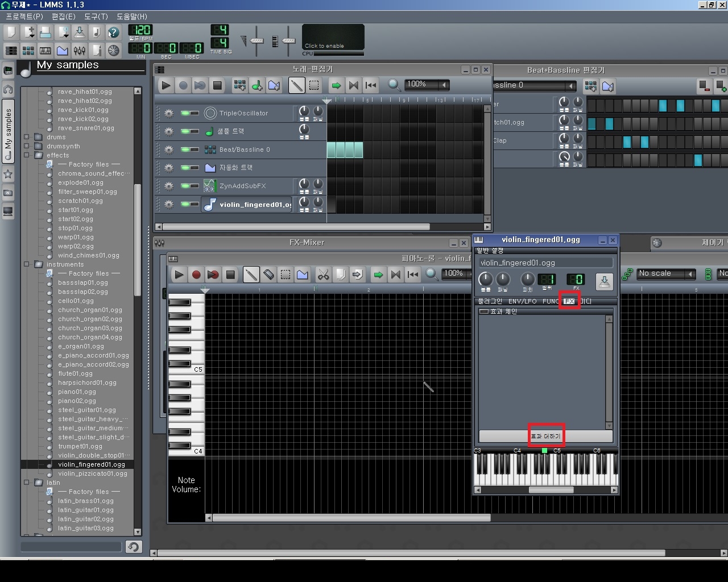Screen dimensions: 728x582
Task: Click the TripleOscillator track name button
Action: point(247,113)
